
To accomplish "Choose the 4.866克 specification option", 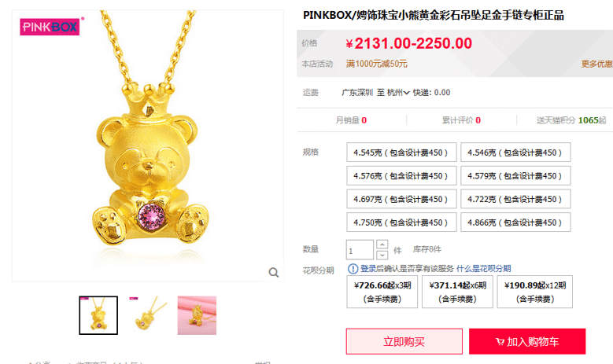I will point(515,222).
